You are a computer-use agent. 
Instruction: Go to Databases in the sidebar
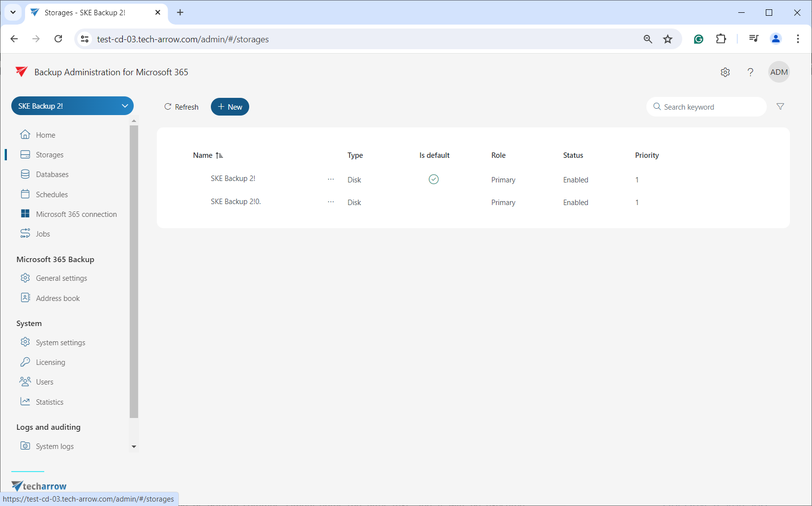click(52, 175)
